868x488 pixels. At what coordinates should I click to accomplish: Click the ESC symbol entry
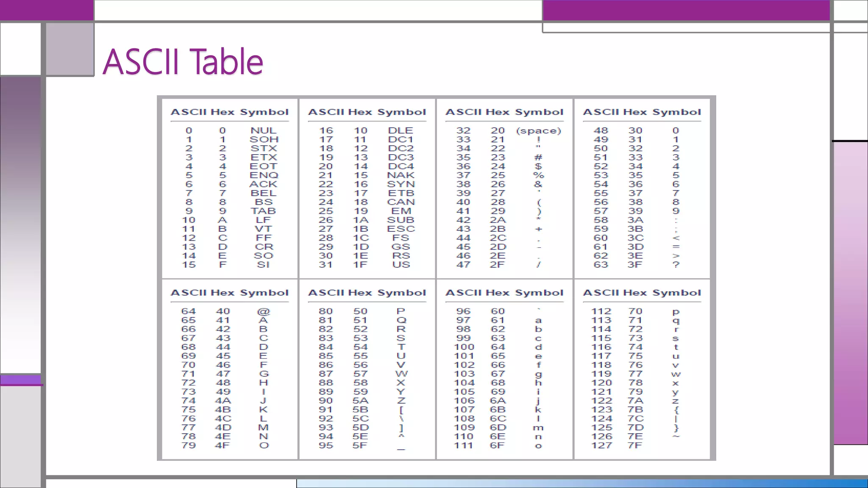point(401,229)
